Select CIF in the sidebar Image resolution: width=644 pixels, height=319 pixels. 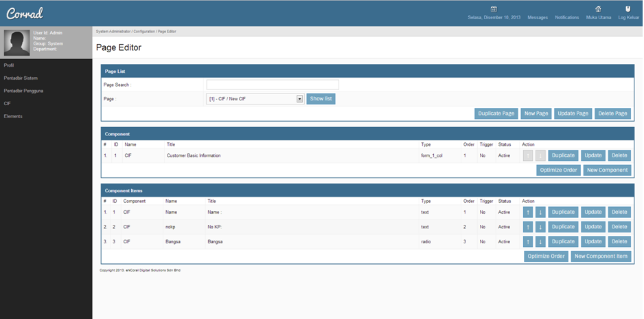(8, 104)
